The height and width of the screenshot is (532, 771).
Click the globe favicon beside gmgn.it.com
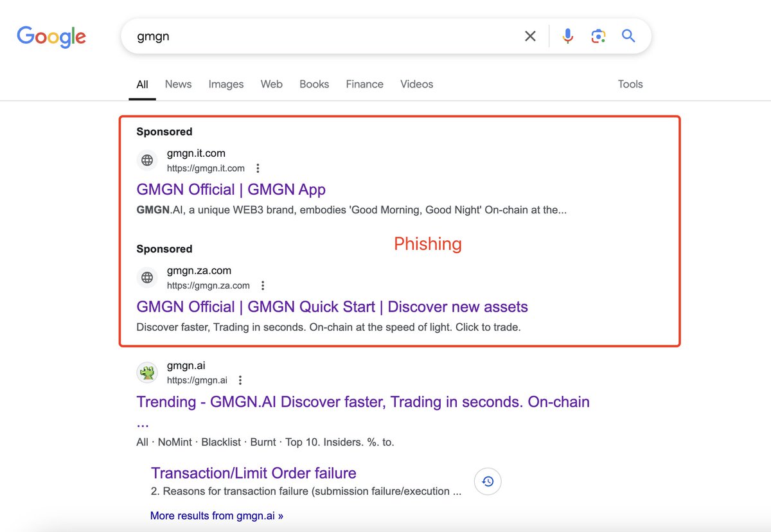coord(147,160)
